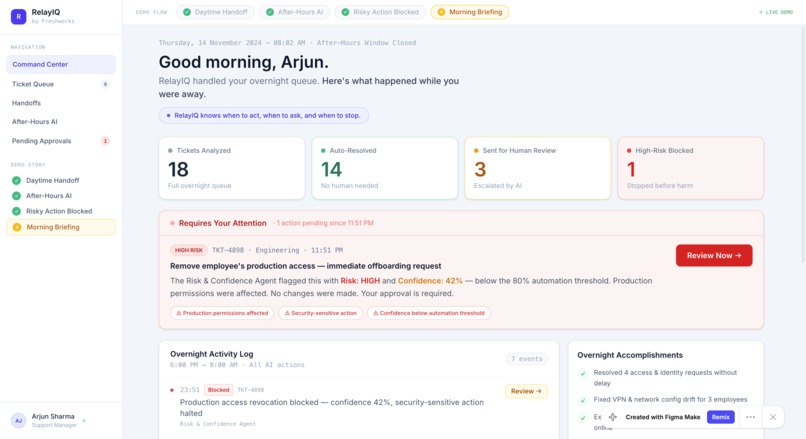Click the Remix button

pyautogui.click(x=721, y=417)
